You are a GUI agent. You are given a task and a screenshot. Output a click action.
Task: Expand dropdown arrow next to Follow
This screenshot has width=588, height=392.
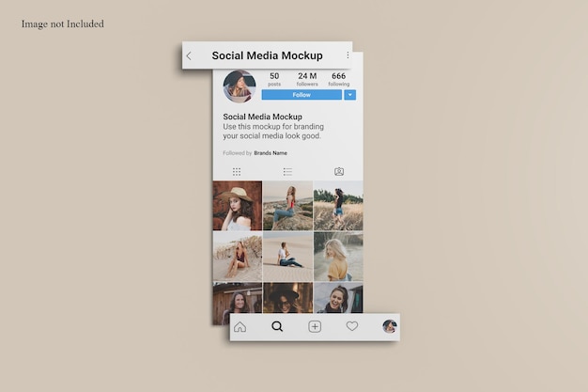point(349,95)
